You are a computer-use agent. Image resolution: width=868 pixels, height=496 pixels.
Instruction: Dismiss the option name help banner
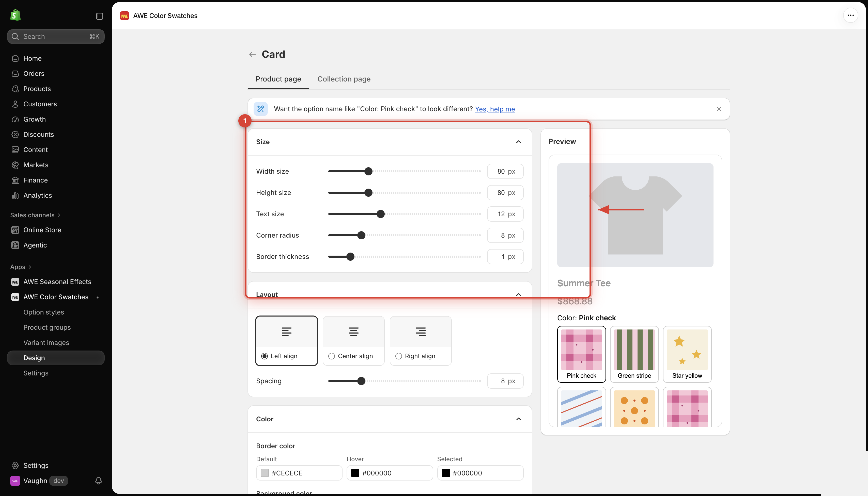(719, 109)
